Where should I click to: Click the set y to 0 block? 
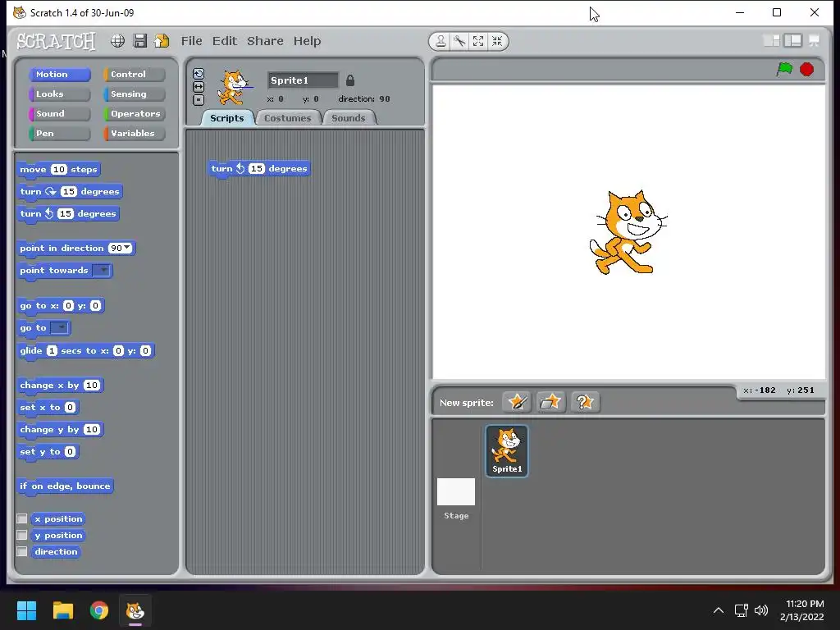pos(48,452)
